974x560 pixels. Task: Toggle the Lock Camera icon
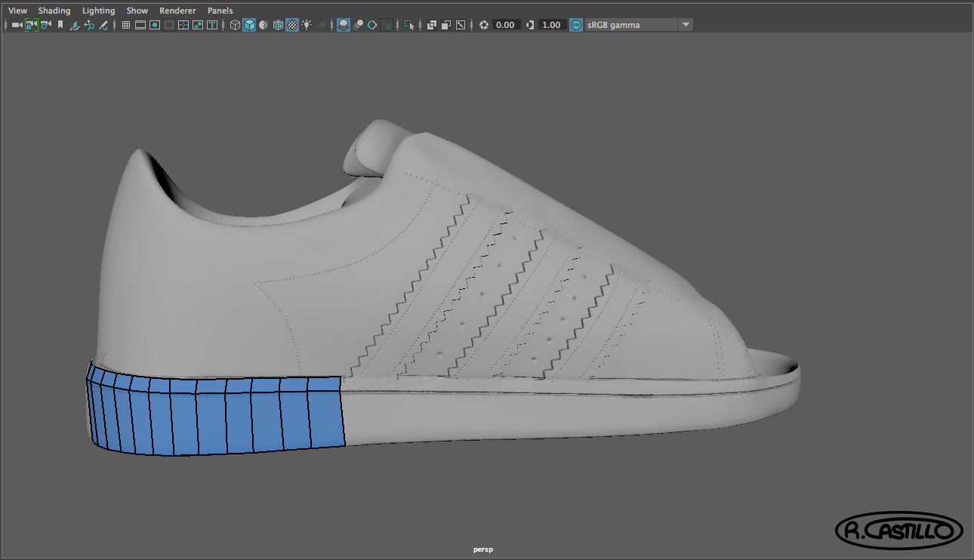click(x=32, y=25)
